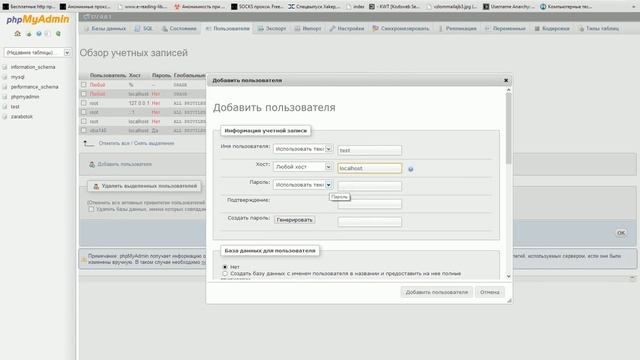Click database icon beside performance_schema
The width and height of the screenshot is (640, 360).
tap(5, 87)
